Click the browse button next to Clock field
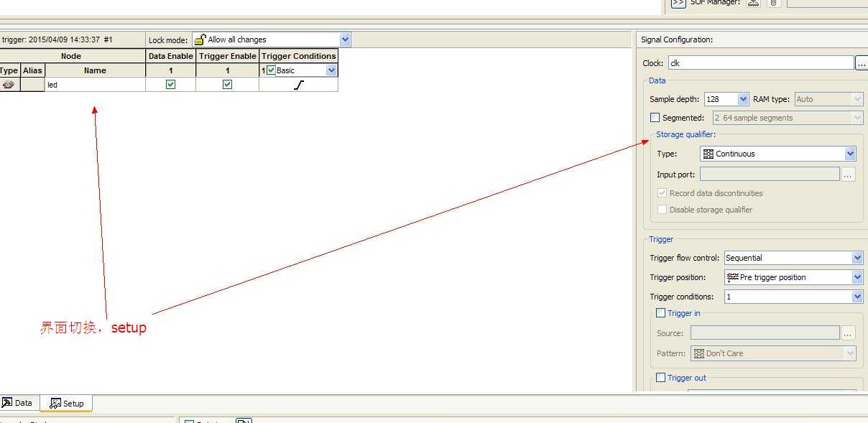The height and width of the screenshot is (423, 868). point(862,63)
